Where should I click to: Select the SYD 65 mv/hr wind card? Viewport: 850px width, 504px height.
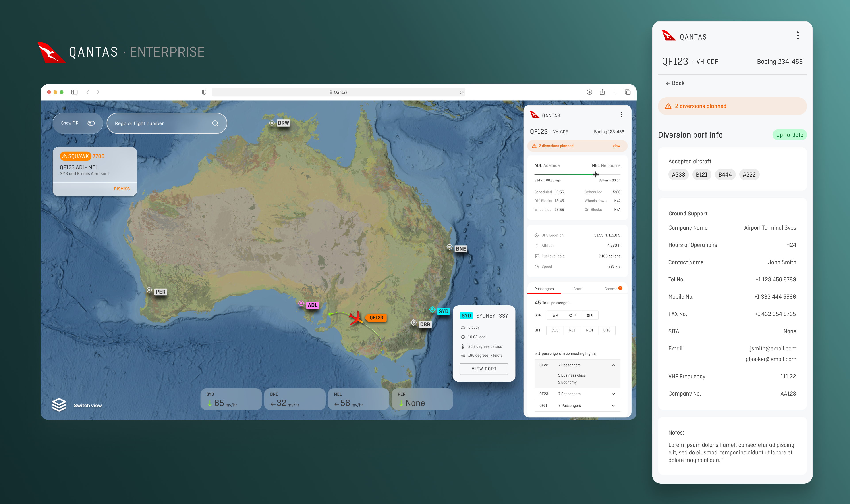click(231, 399)
